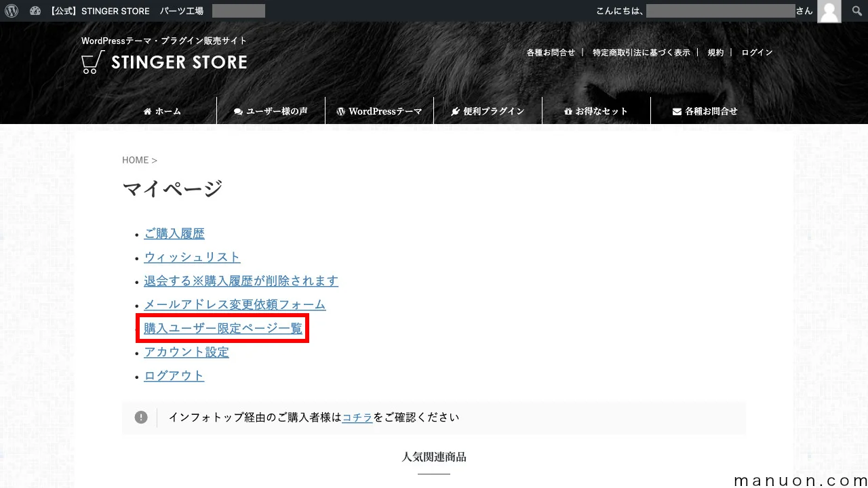The image size is (868, 488).
Task: Click the highlighted 購入ユーザー限定ページ一覧 link
Action: coord(222,328)
